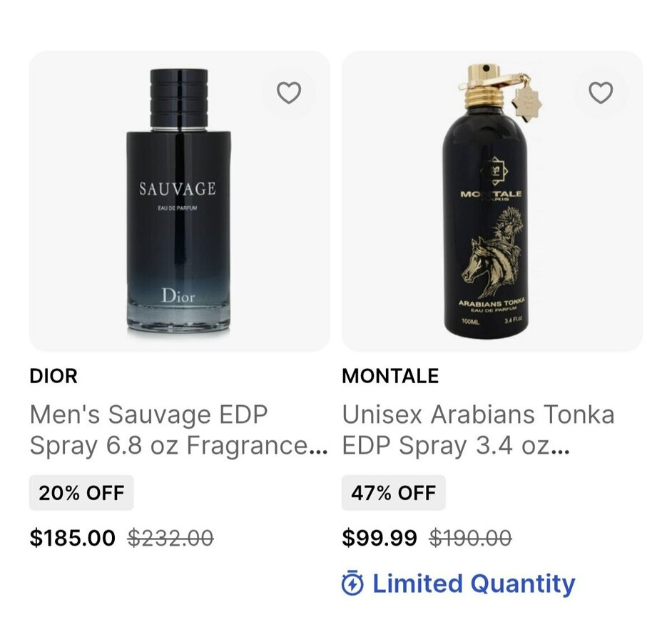Click the crossed-out $232.00 original price
Viewport: 672px width, 642px height.
tap(170, 538)
